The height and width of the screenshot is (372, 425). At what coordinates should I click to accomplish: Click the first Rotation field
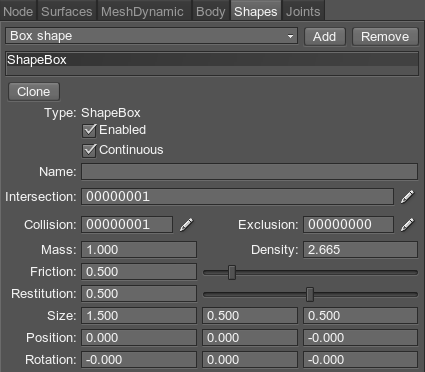[139, 360]
